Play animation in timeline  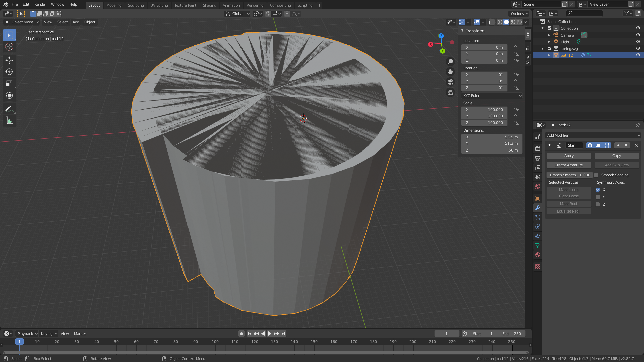269,334
